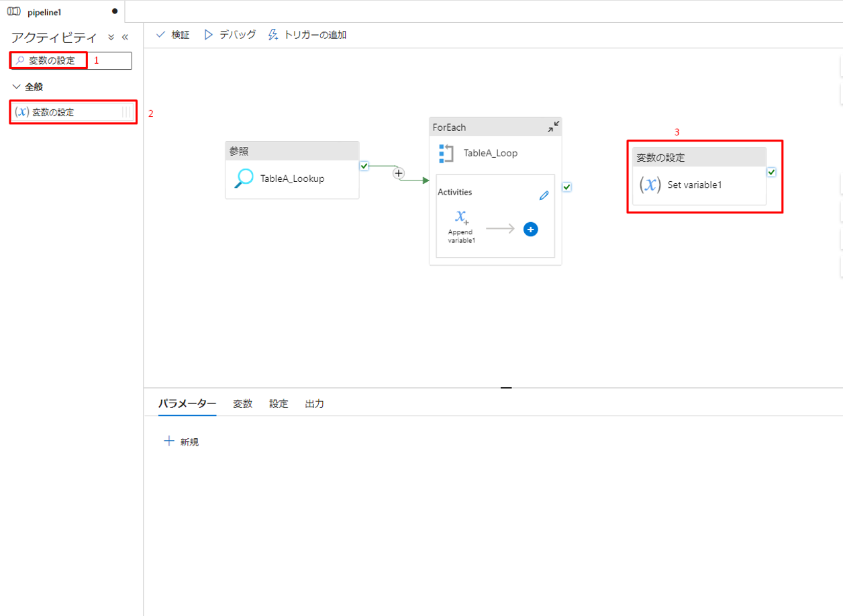Click the Append variable1 icon
Viewport: 843px width, 616px height.
(x=462, y=216)
